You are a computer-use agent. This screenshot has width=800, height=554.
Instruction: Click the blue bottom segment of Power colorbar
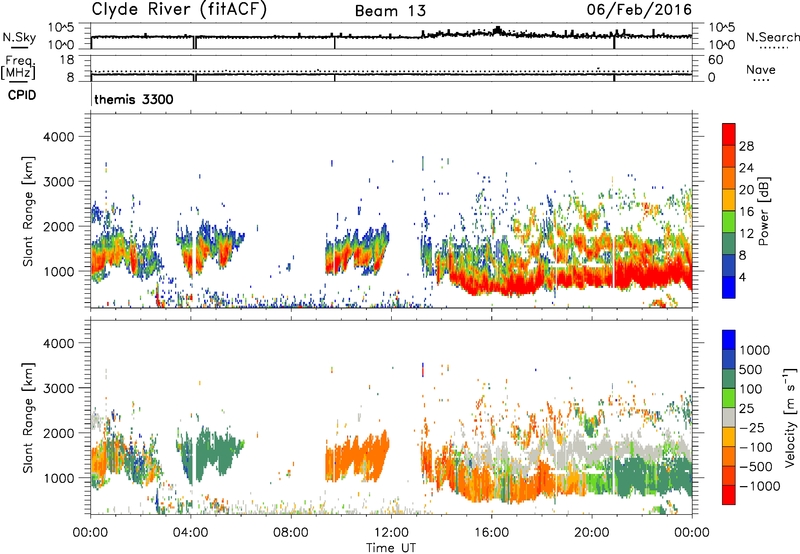click(x=729, y=287)
